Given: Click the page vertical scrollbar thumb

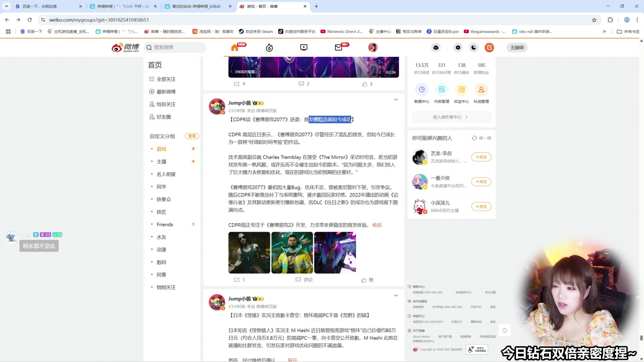Looking at the screenshot, I should (x=641, y=338).
